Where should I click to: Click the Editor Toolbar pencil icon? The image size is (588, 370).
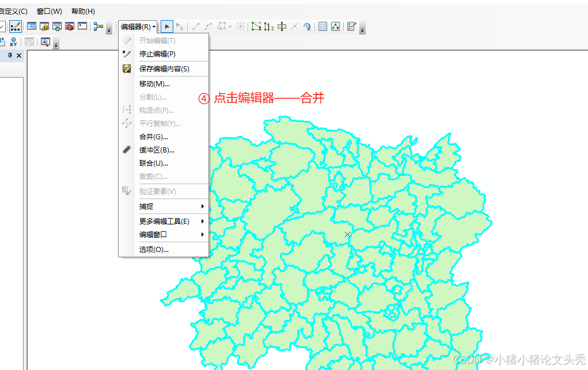point(16,26)
